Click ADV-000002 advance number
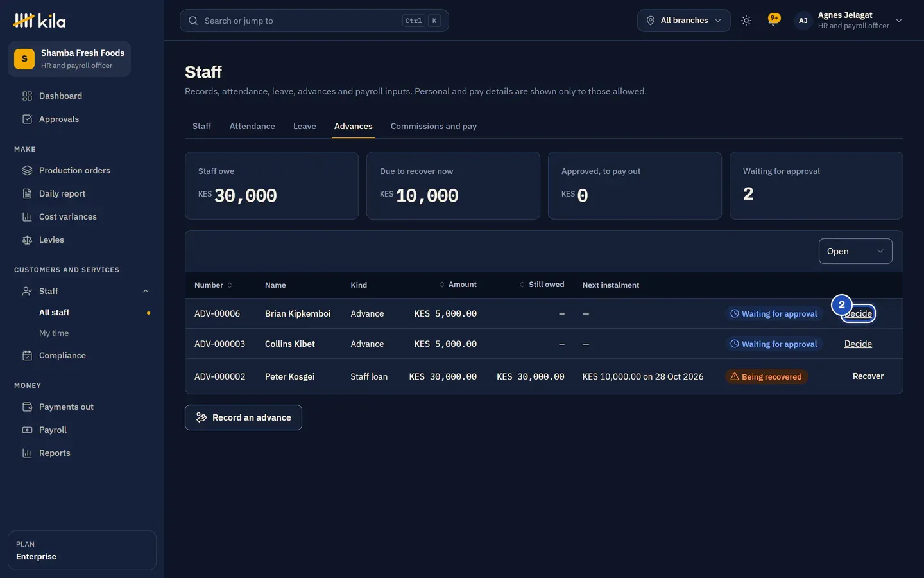924x578 pixels. click(x=219, y=376)
